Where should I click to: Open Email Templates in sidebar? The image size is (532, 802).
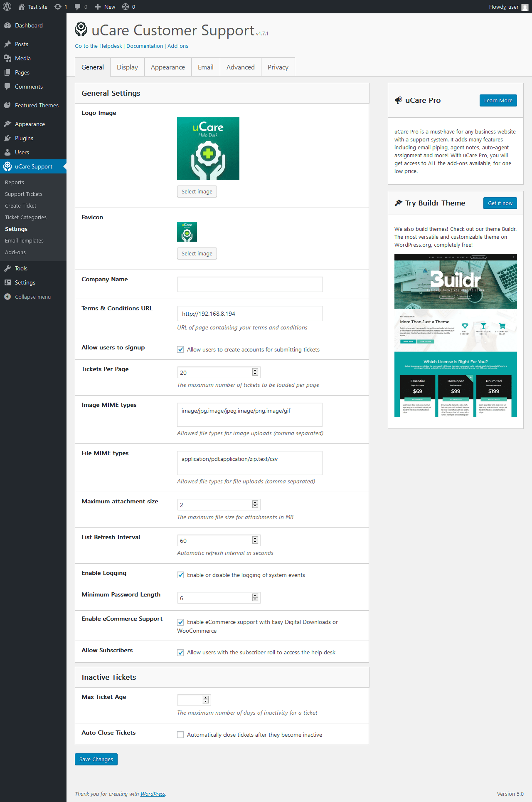24,240
